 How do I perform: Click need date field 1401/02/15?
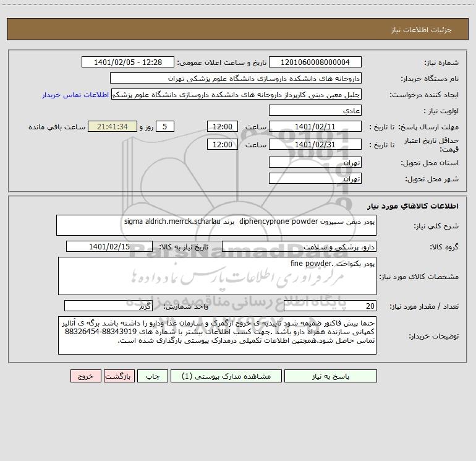point(109,246)
